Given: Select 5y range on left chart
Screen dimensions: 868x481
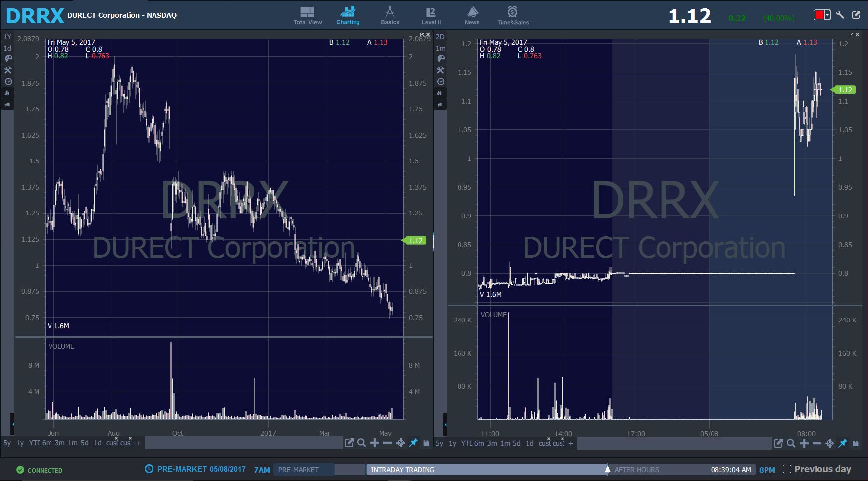Looking at the screenshot, I should [7, 443].
